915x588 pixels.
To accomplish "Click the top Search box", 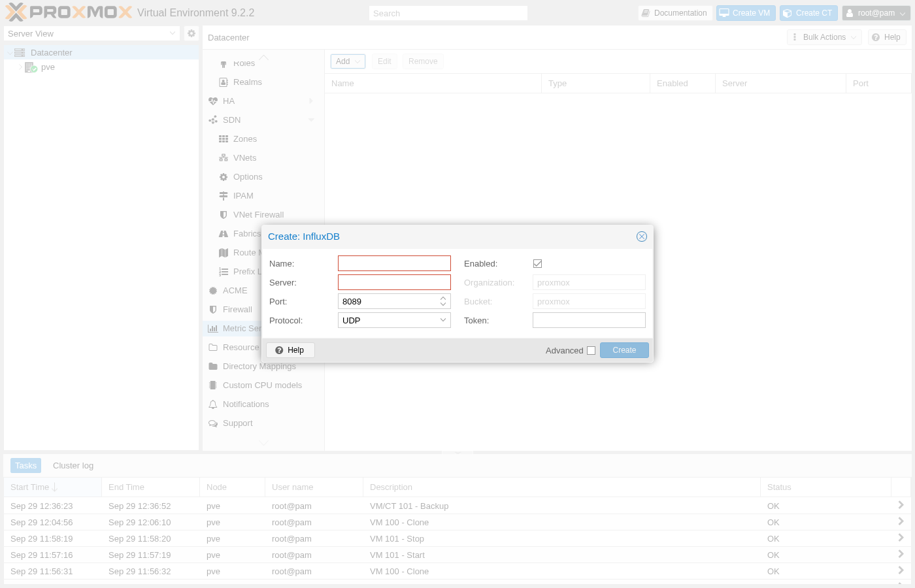I will point(448,13).
